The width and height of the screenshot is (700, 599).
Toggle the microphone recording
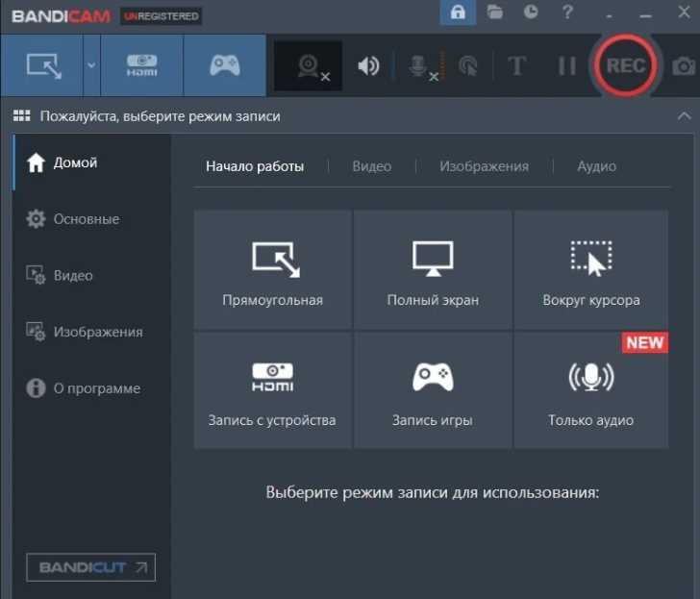coord(421,66)
